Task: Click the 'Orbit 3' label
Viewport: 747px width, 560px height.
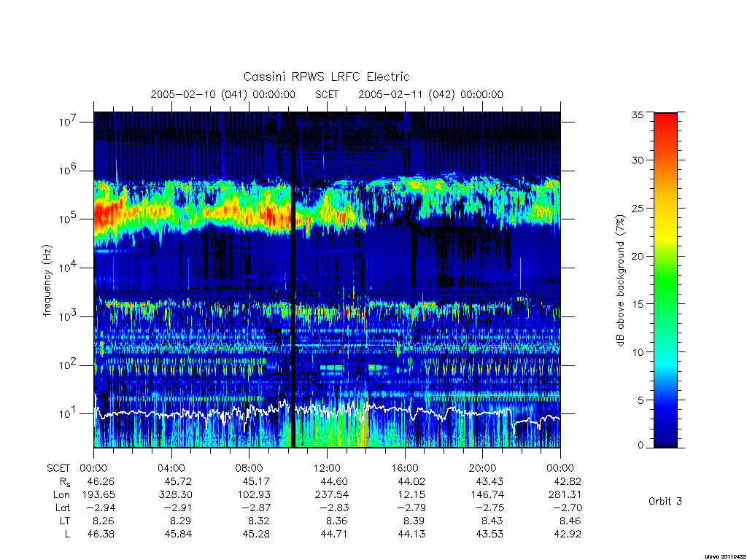Action: coord(665,502)
